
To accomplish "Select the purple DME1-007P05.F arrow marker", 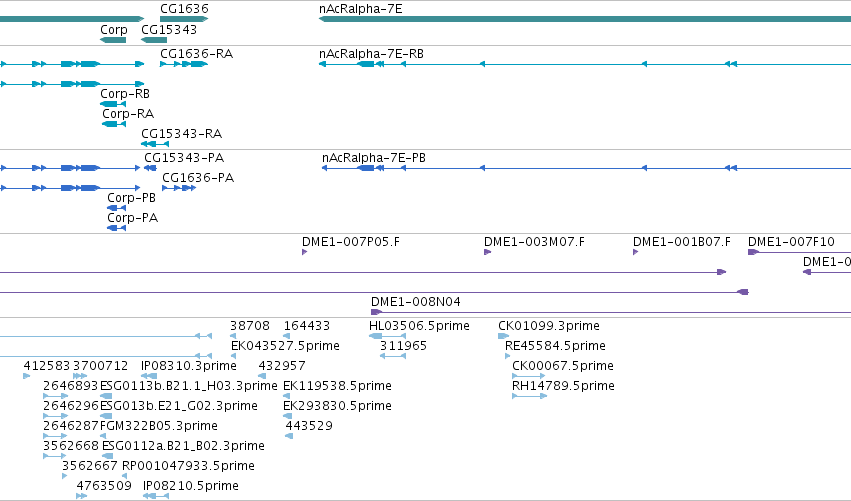I will point(304,252).
